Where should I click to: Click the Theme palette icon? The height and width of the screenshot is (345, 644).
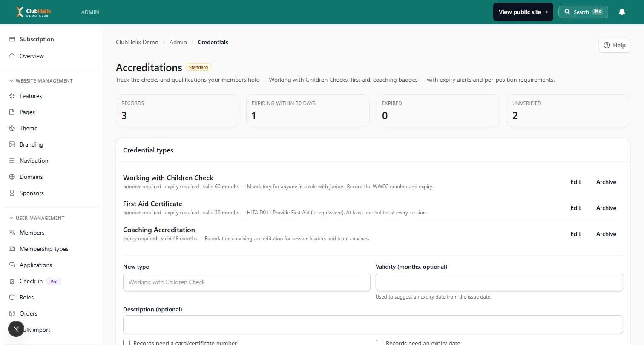[12, 128]
